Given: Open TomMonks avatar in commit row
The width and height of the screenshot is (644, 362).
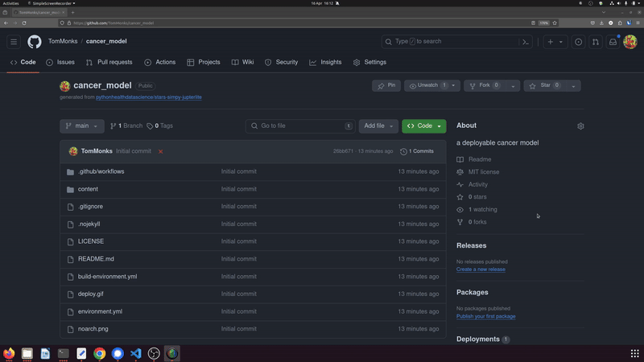Looking at the screenshot, I should coord(73,151).
